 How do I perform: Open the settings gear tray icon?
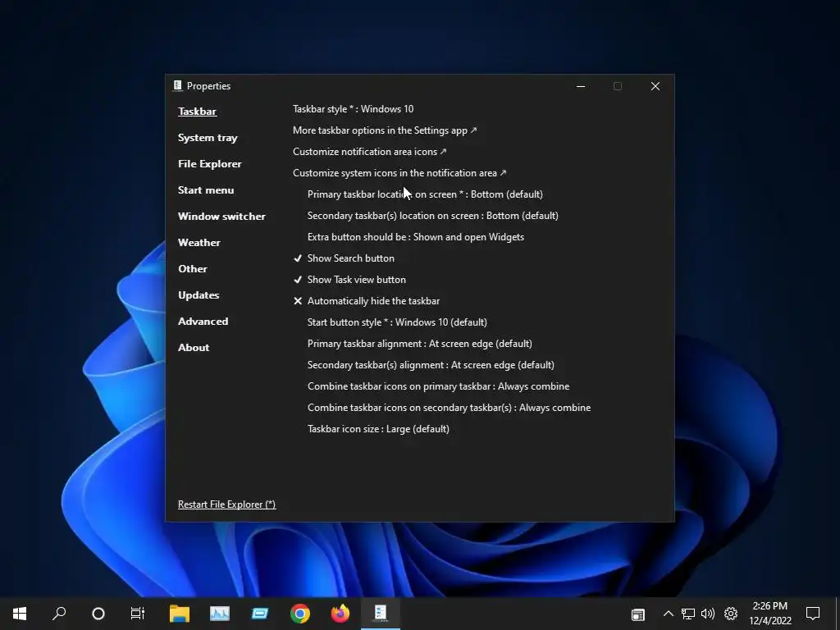pos(731,614)
